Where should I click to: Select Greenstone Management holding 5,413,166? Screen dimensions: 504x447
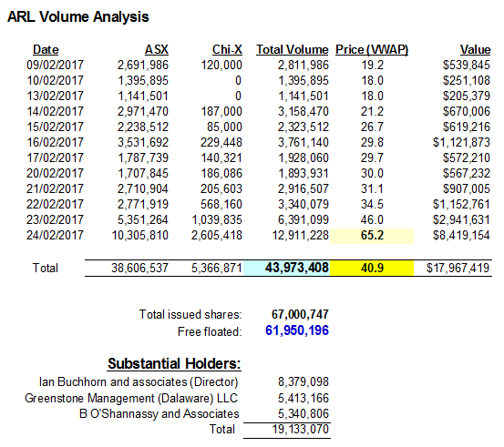(x=303, y=398)
